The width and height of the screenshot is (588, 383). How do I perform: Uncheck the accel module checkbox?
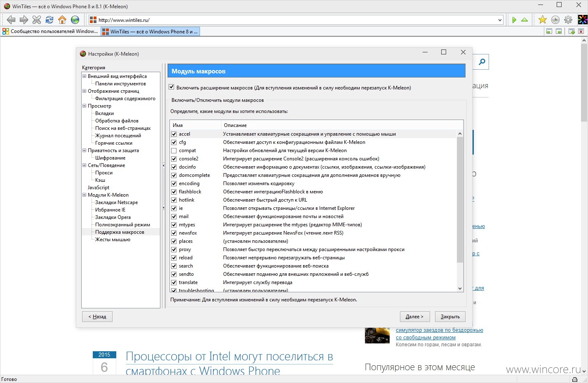tap(174, 134)
